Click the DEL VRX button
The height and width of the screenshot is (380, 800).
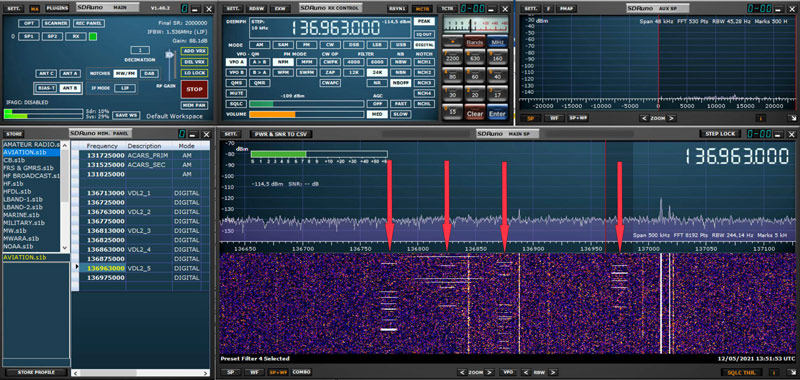(194, 62)
